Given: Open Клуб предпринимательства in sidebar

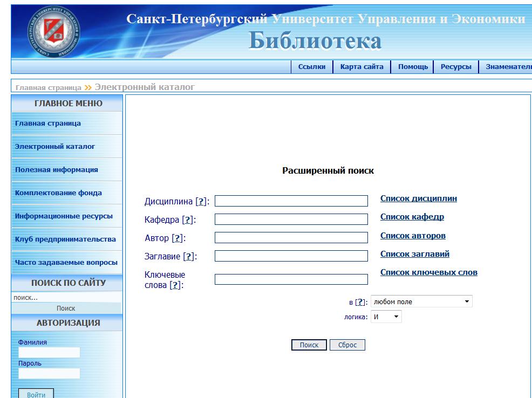Looking at the screenshot, I should coord(67,239).
